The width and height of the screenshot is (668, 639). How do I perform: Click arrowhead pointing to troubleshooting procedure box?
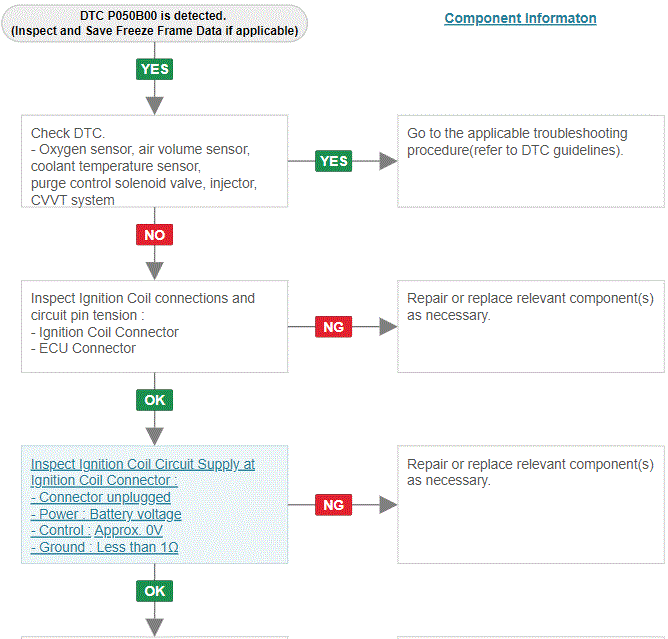(x=388, y=161)
